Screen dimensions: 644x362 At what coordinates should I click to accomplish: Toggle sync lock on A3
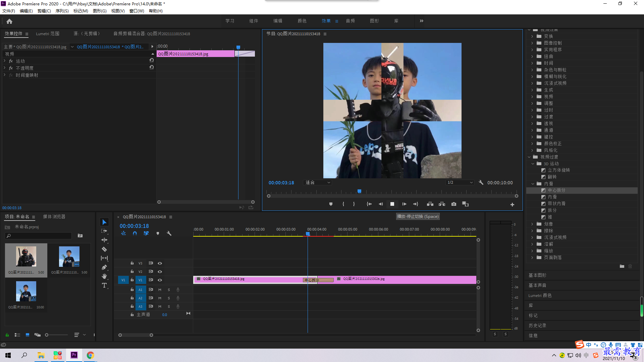pos(151,306)
